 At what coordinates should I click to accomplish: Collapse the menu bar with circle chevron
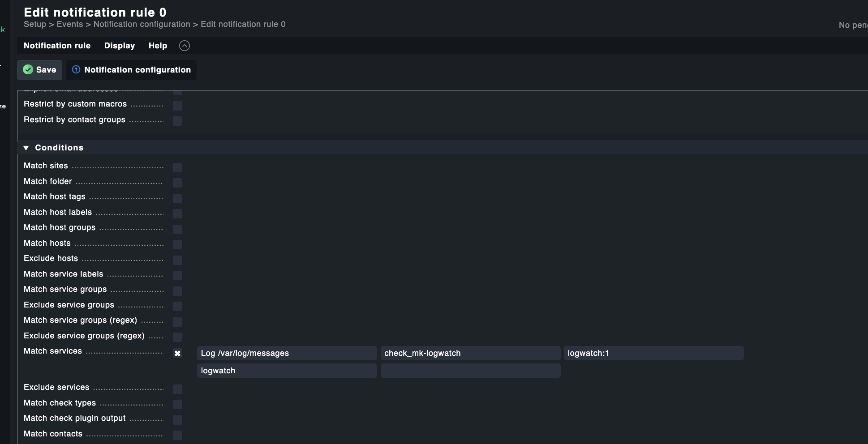(185, 46)
